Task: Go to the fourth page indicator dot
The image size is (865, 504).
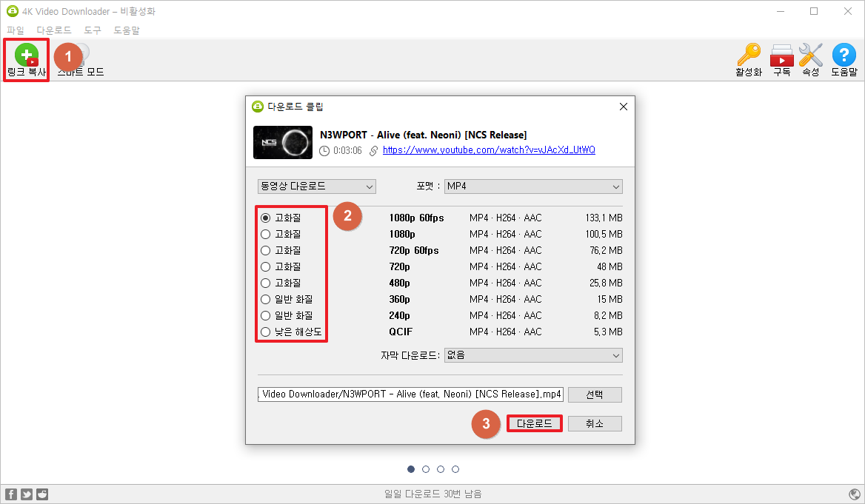Action: [455, 469]
